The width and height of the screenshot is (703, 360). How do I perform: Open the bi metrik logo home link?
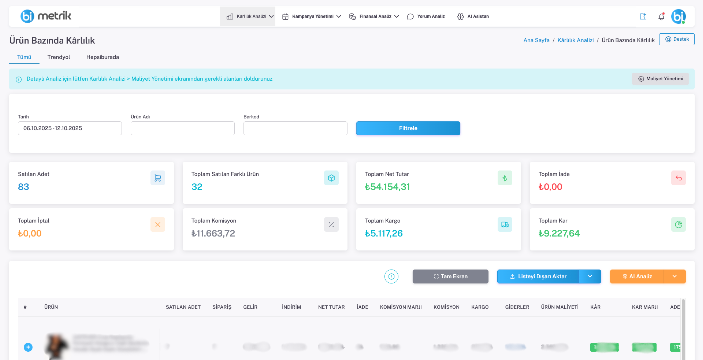[x=46, y=16]
